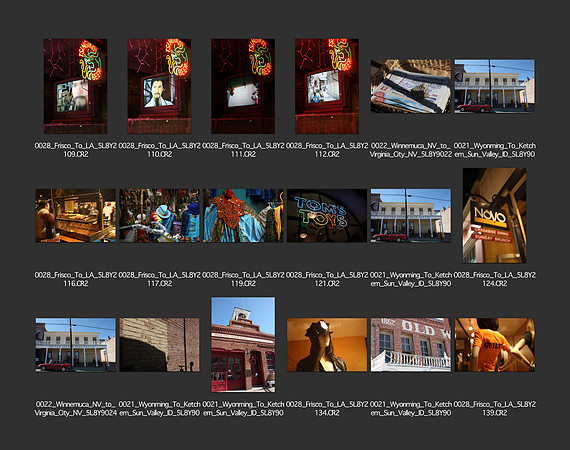570x450 pixels.
Task: Select the filename text ending 111.CR2
Action: pyautogui.click(x=243, y=150)
